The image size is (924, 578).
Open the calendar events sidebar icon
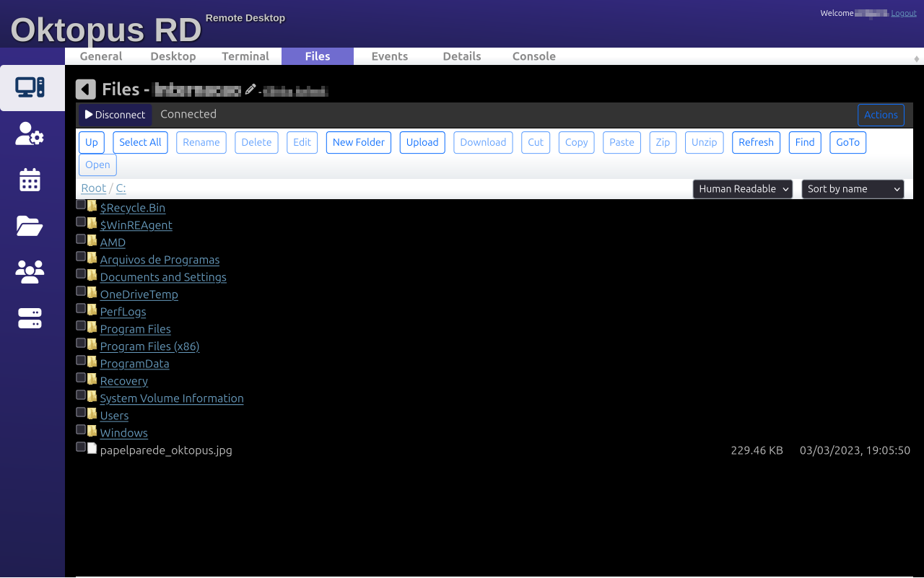[x=30, y=180]
